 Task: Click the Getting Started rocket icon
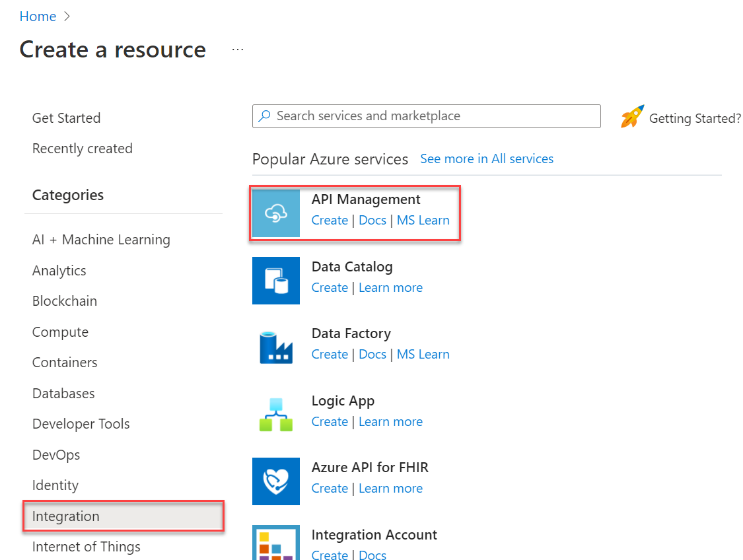(x=631, y=116)
